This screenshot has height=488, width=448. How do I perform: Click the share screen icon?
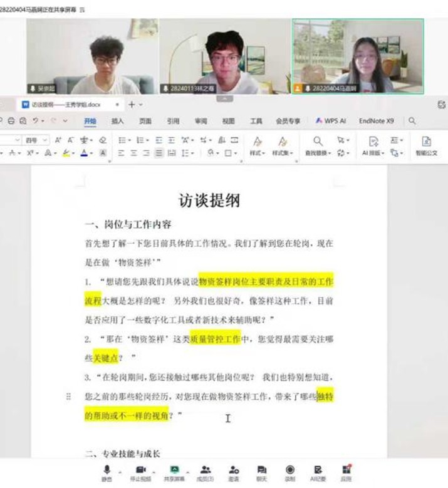174,472
